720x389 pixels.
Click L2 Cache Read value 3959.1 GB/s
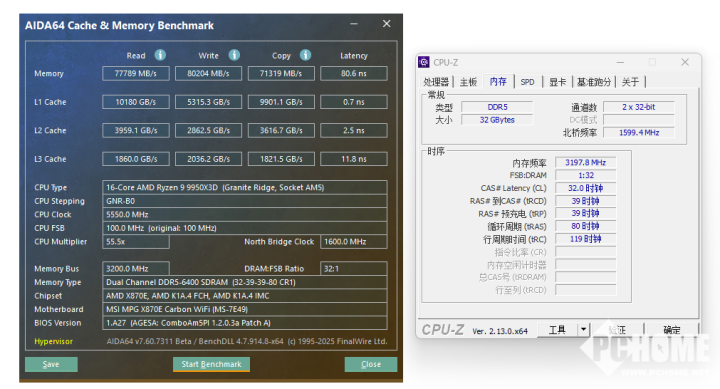point(135,130)
